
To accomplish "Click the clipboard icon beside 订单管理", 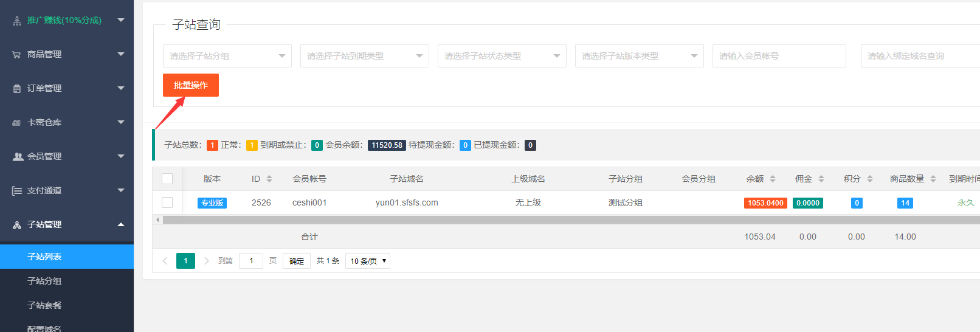I will (17, 89).
